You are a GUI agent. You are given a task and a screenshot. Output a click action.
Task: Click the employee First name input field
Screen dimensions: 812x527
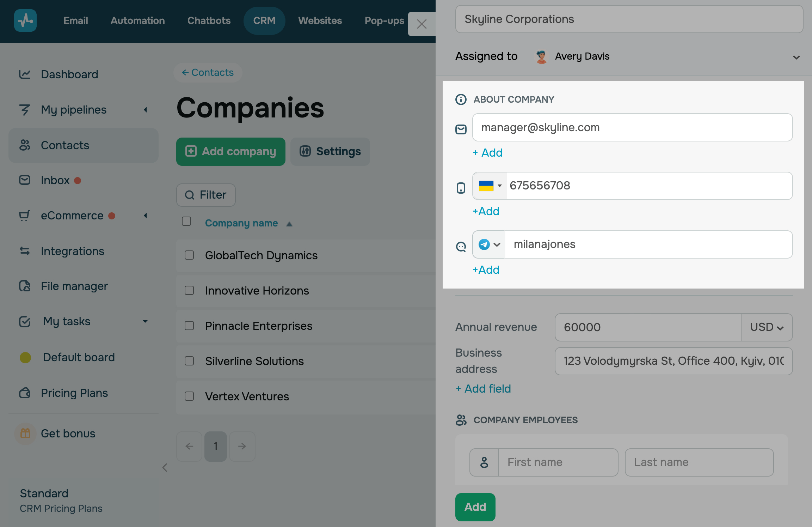click(558, 462)
